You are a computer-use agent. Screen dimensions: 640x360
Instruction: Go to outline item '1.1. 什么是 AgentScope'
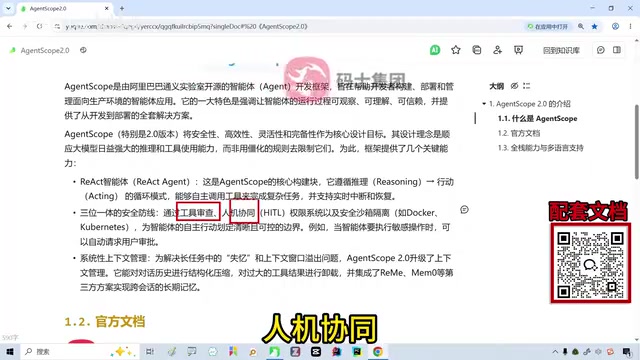coord(538,118)
